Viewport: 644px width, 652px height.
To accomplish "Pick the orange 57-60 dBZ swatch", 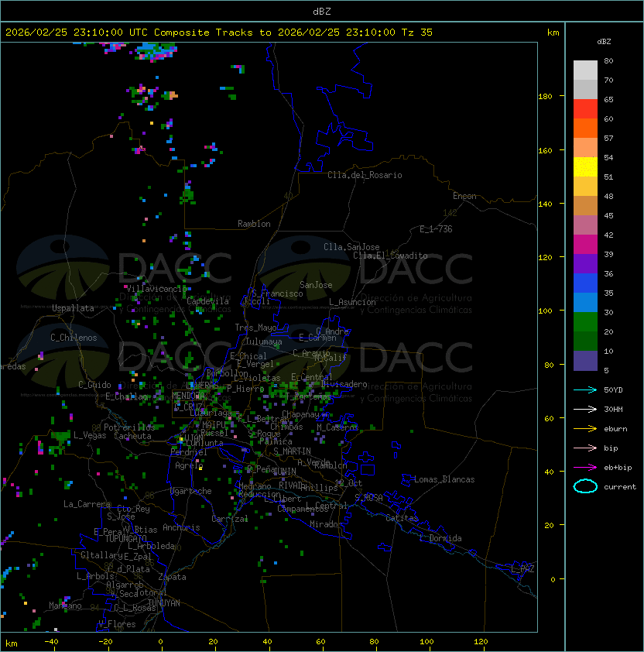I will [585, 128].
